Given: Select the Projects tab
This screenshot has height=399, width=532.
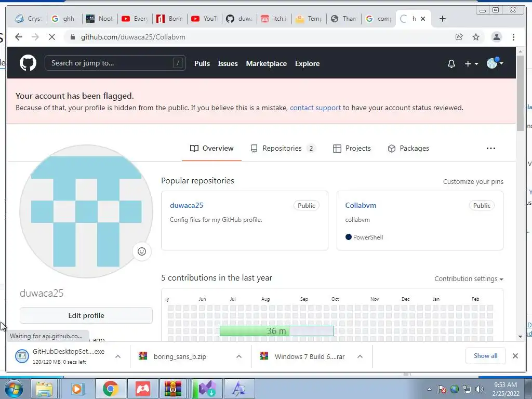Looking at the screenshot, I should [352, 148].
